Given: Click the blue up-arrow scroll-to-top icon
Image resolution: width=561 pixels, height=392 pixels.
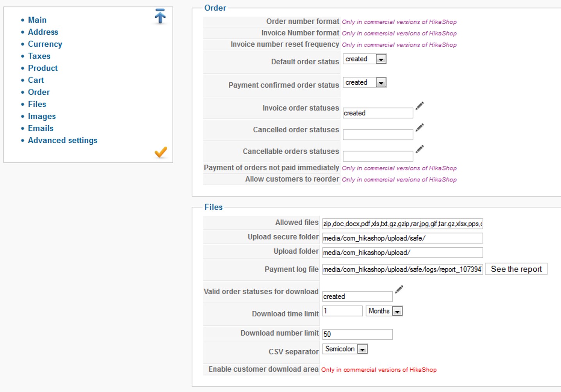Looking at the screenshot, I should tap(160, 16).
